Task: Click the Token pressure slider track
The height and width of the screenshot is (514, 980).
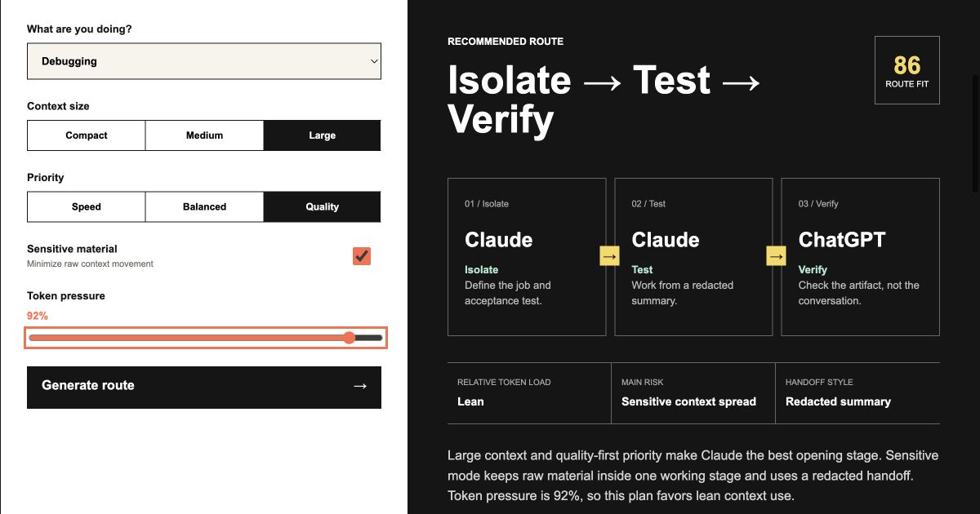Action: [206, 338]
